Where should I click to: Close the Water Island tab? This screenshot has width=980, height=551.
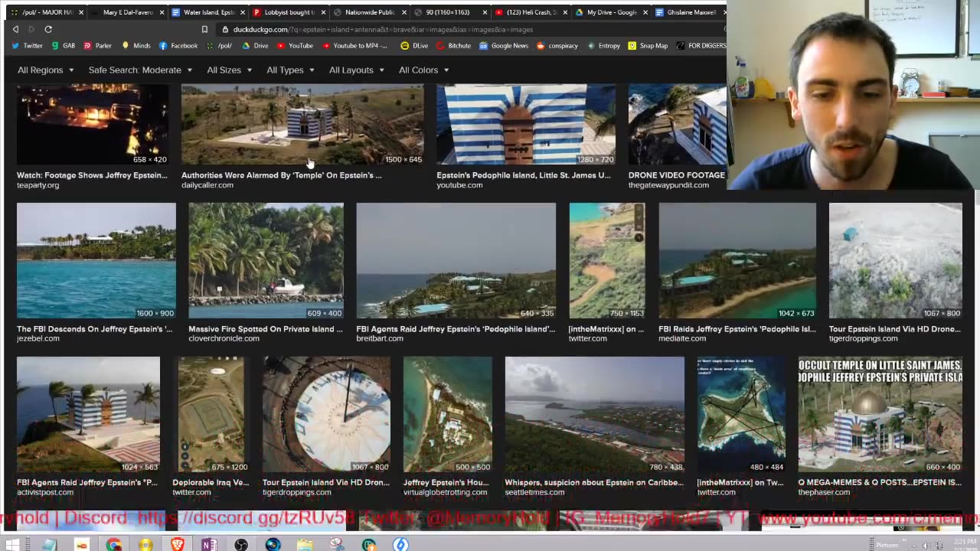pyautogui.click(x=242, y=12)
